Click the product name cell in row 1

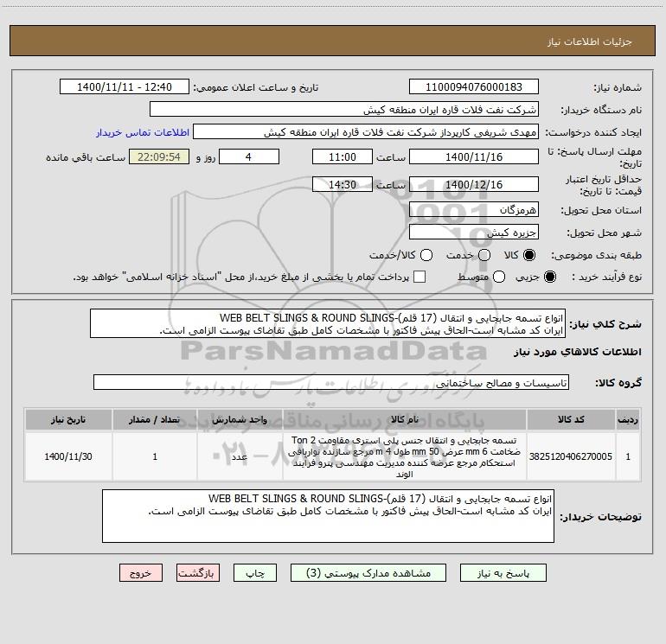coord(405,456)
